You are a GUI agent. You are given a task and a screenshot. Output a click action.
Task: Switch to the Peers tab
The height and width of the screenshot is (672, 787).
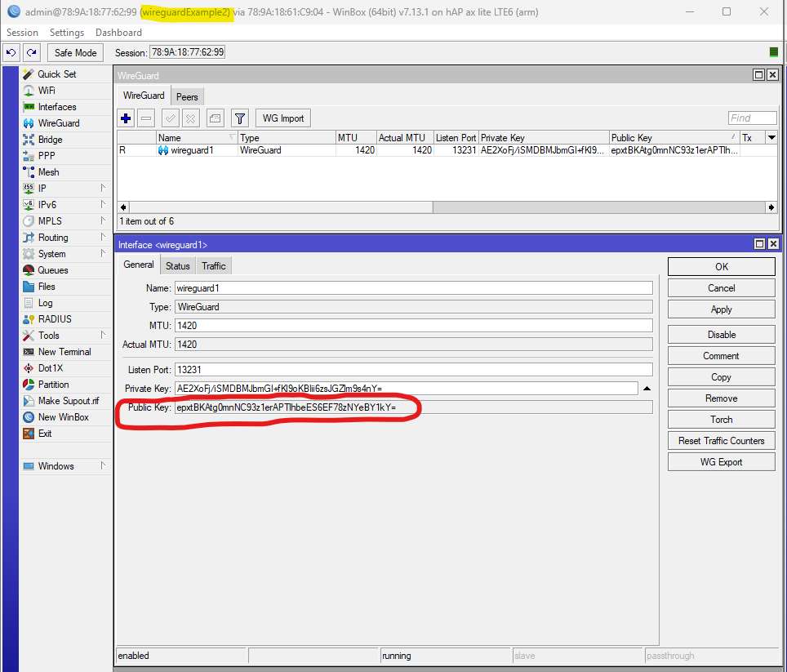point(187,97)
